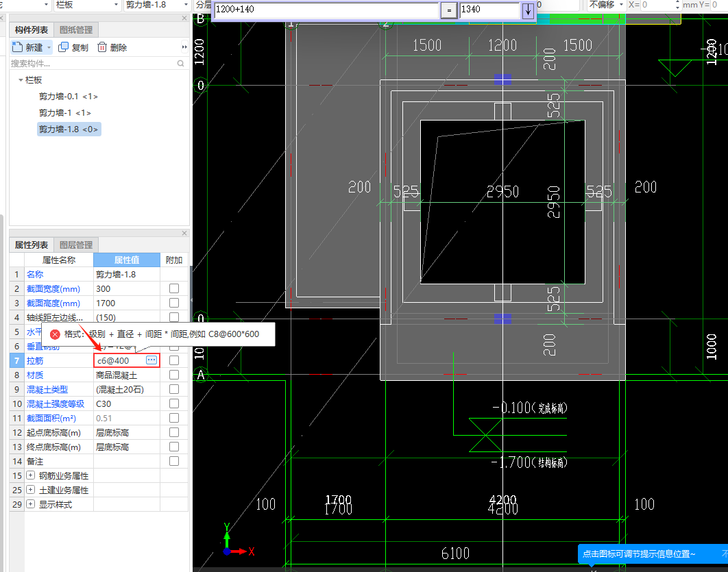Image resolution: width=728 pixels, height=572 pixels.
Task: Click the ellipsis button in 拉筋 value cell
Action: coord(151,360)
